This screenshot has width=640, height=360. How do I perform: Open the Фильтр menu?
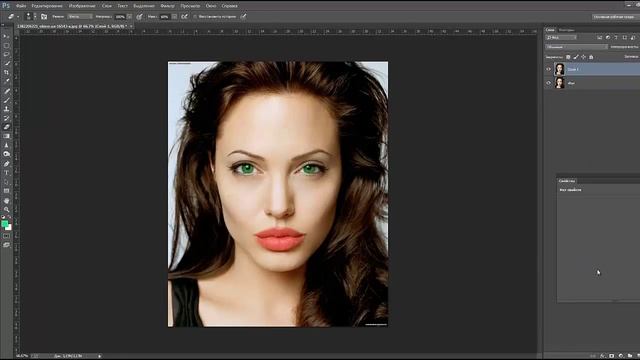(x=167, y=6)
